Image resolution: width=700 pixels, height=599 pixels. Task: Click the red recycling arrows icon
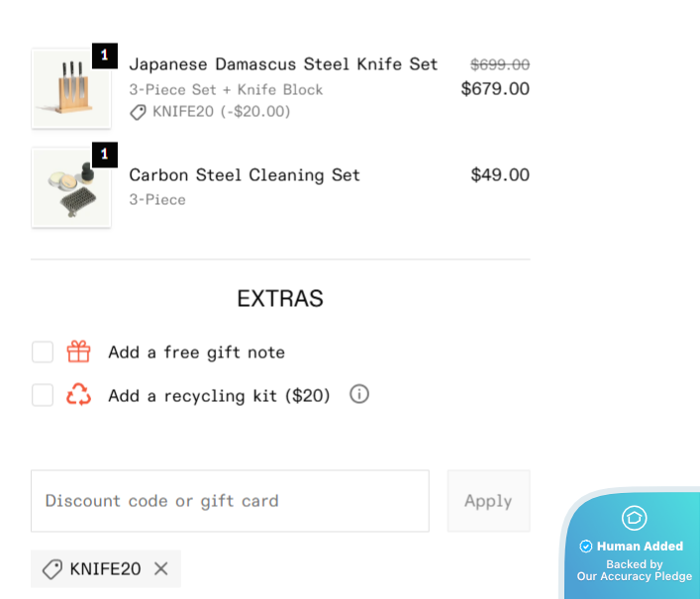pyautogui.click(x=78, y=395)
